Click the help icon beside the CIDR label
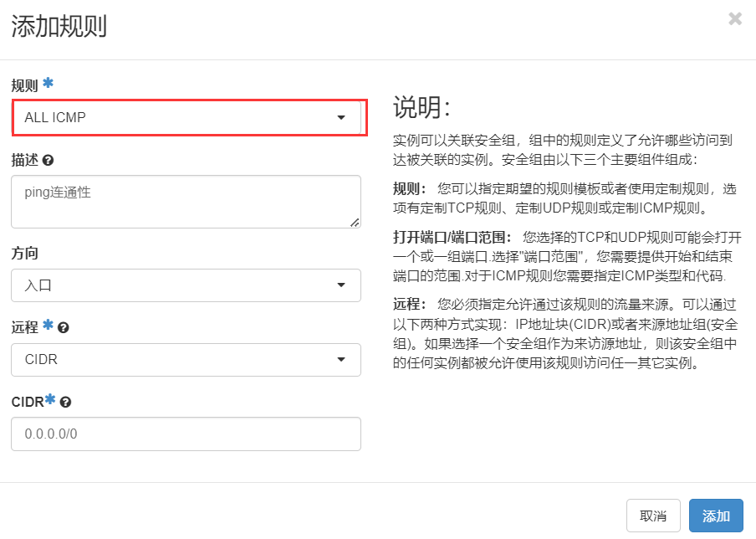 pyautogui.click(x=65, y=403)
